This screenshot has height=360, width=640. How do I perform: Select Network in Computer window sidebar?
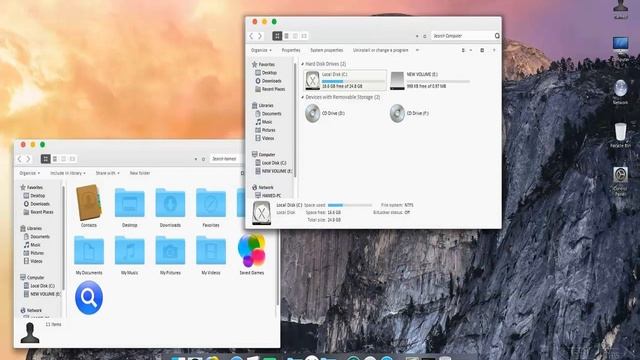click(263, 187)
